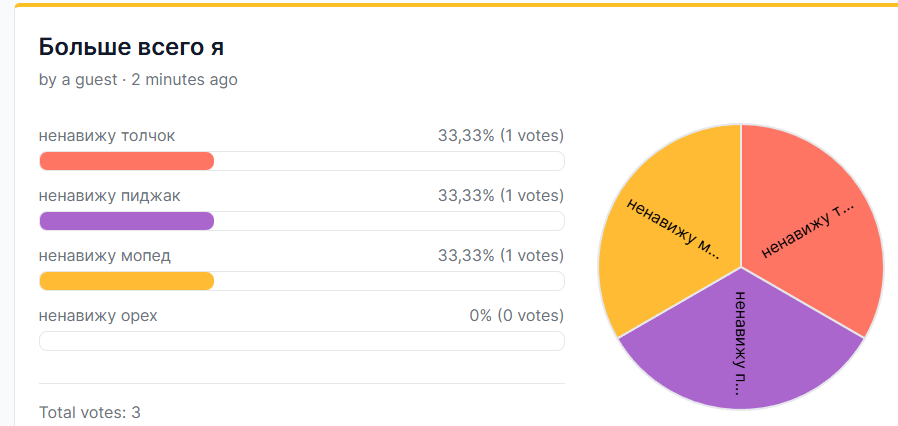Click the 33,33% votes text for толчок

click(501, 136)
